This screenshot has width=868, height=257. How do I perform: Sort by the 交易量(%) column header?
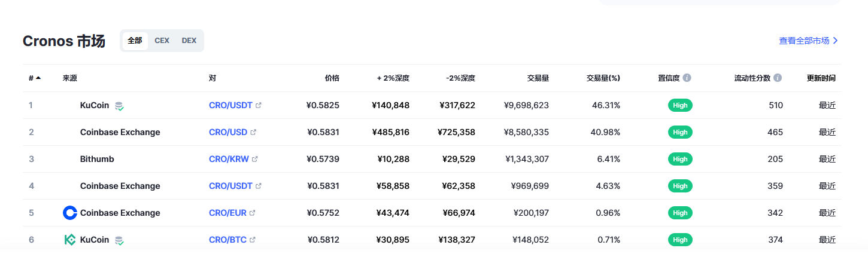tap(603, 78)
